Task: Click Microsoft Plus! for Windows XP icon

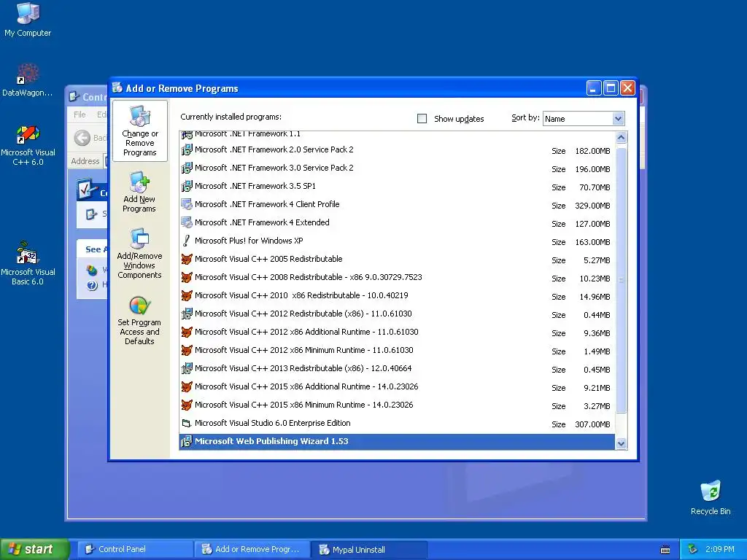Action: (x=187, y=241)
